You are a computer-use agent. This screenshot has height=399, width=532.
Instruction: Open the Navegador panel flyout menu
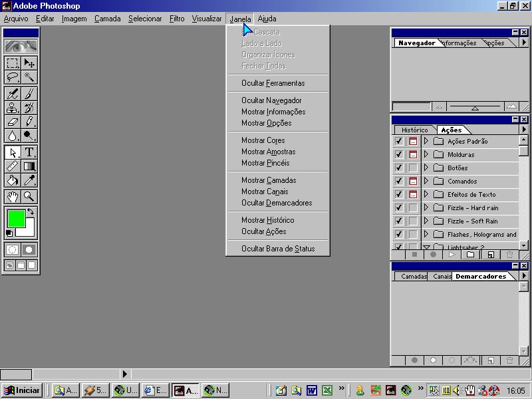point(524,43)
